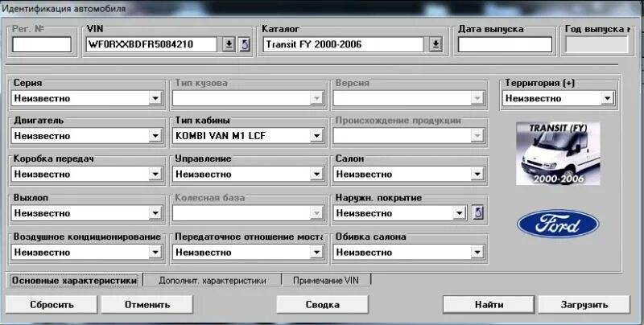Screen dimensions: 644x325
Task: Click the window title Идентификация автомобиля
Action: pos(64,8)
